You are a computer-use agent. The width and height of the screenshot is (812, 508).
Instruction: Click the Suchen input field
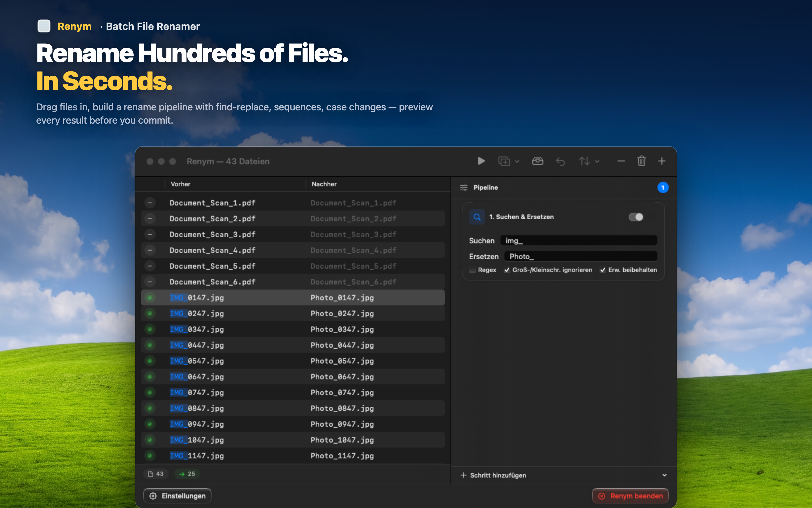coord(579,240)
